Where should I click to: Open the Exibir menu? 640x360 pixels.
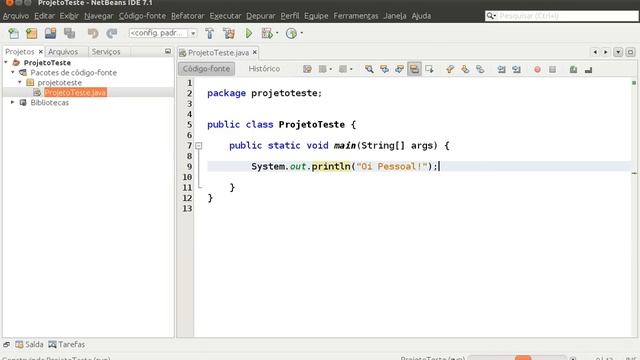tap(69, 16)
